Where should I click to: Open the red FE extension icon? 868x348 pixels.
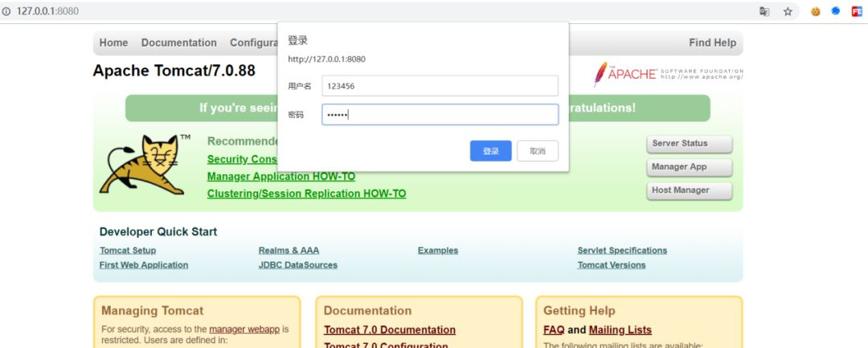tap(857, 11)
